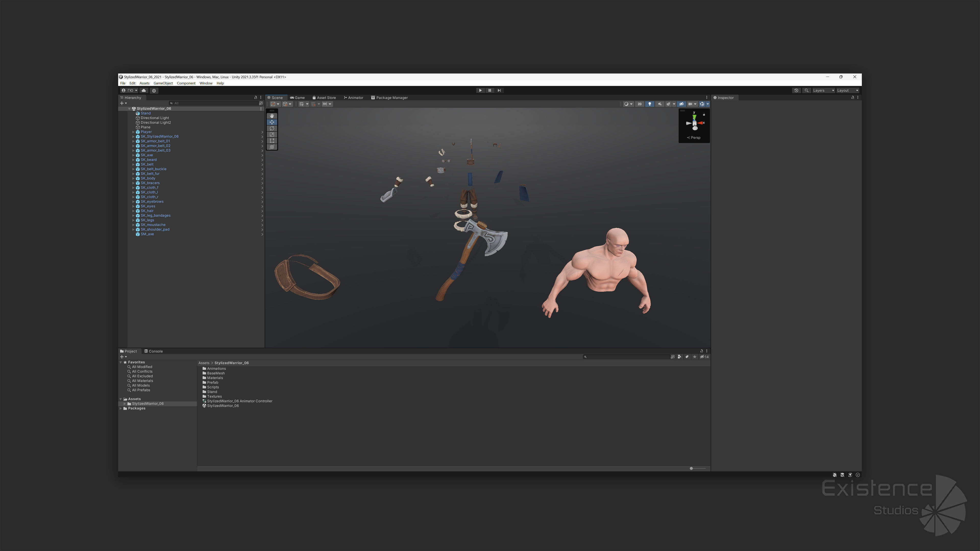Viewport: 980px width, 551px height.
Task: Open the Unity cloud services icon
Action: [143, 91]
